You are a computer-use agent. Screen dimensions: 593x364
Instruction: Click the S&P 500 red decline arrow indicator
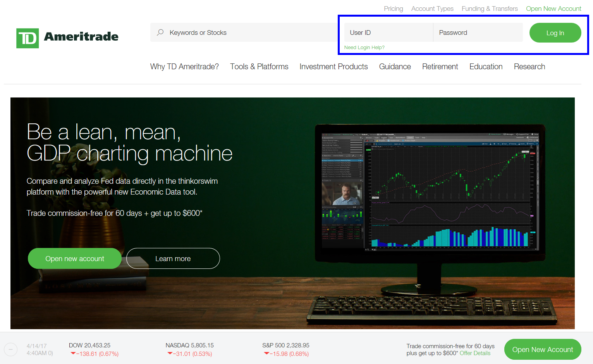click(x=266, y=354)
